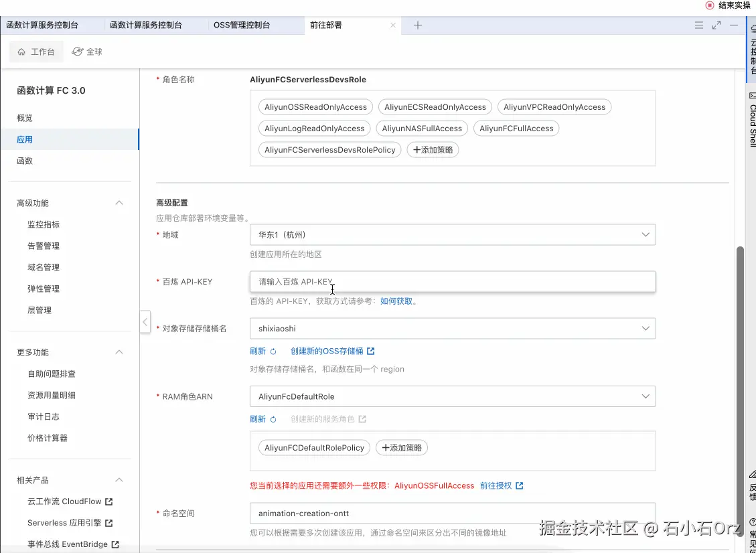Viewport: 756px width, 553px height.
Task: Click the AliyunLogReadOnlyAccess policy tag
Action: point(314,129)
